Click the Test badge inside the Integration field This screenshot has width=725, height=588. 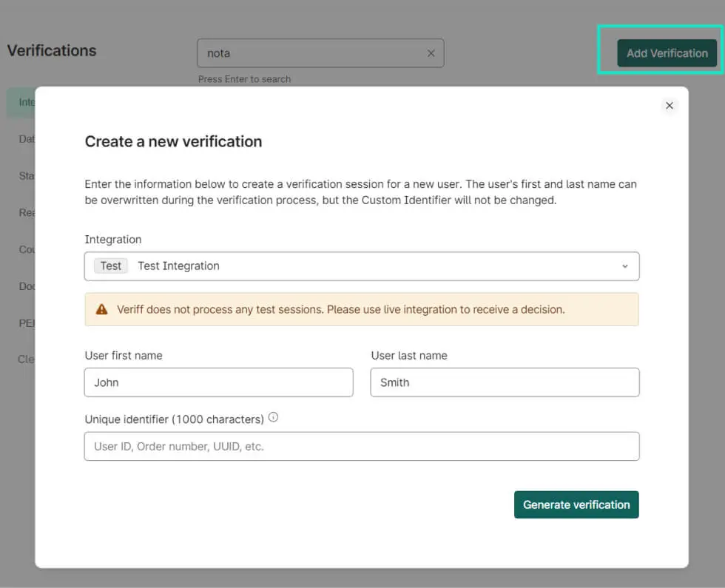(110, 266)
